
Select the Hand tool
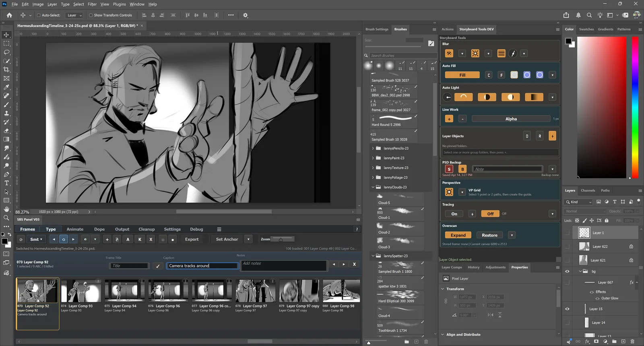(6, 209)
